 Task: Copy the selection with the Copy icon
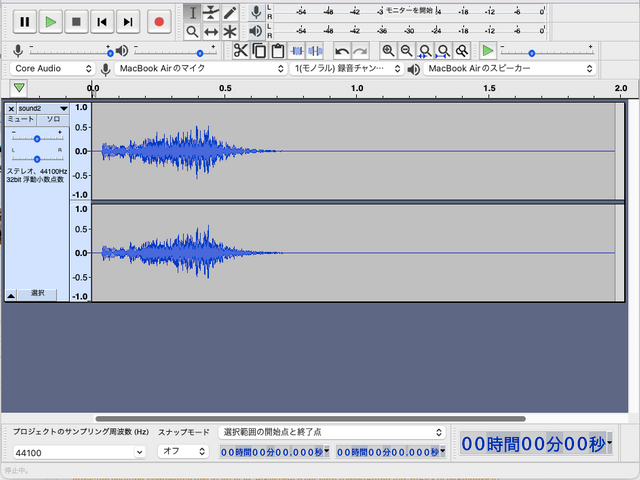[x=259, y=51]
